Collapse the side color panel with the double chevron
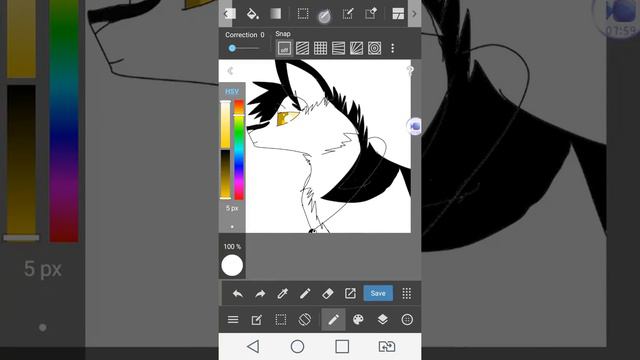 pos(231,71)
